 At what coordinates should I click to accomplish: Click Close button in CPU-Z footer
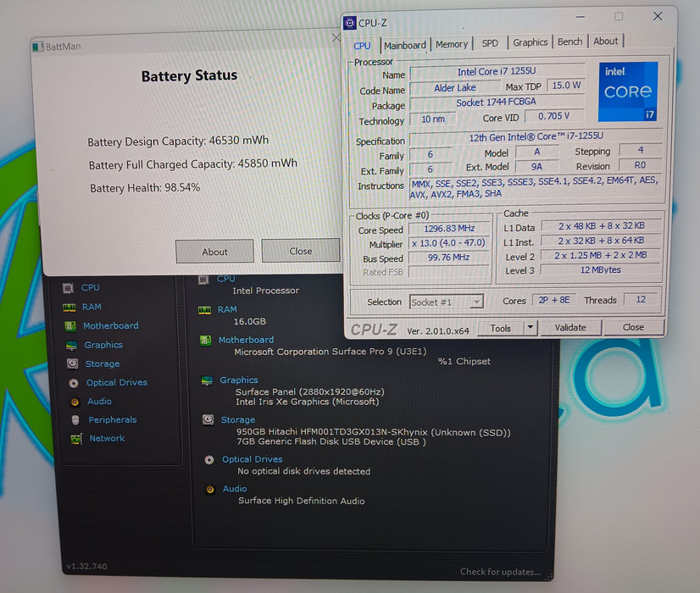633,327
